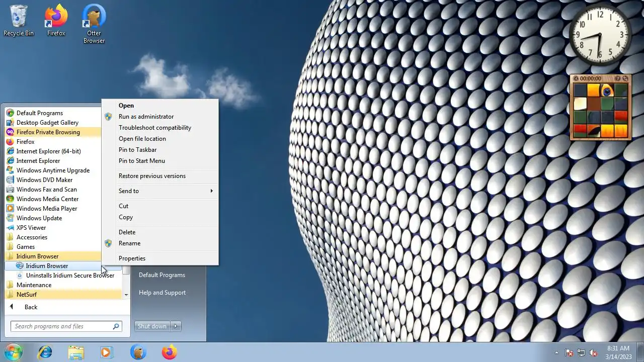Choose Run as administrator
Image resolution: width=644 pixels, height=362 pixels.
coord(160,117)
